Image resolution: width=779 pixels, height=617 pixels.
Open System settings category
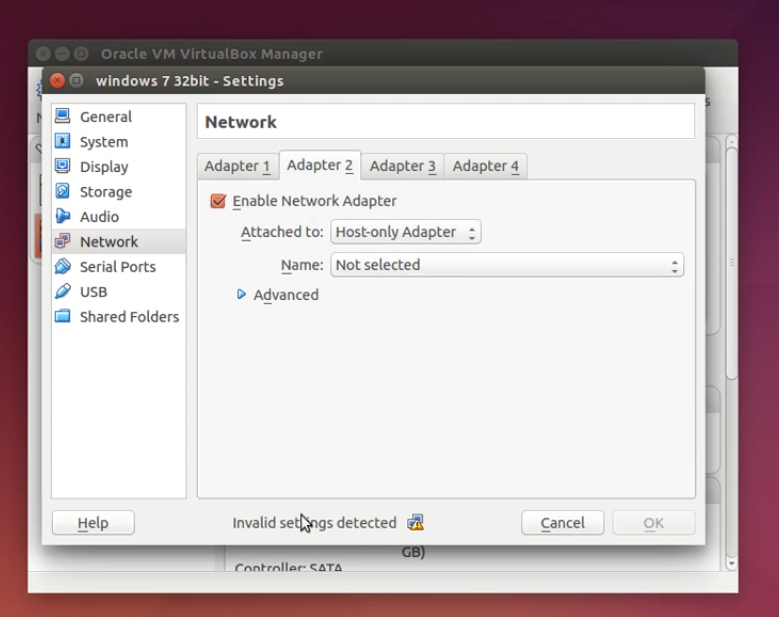tap(119, 142)
